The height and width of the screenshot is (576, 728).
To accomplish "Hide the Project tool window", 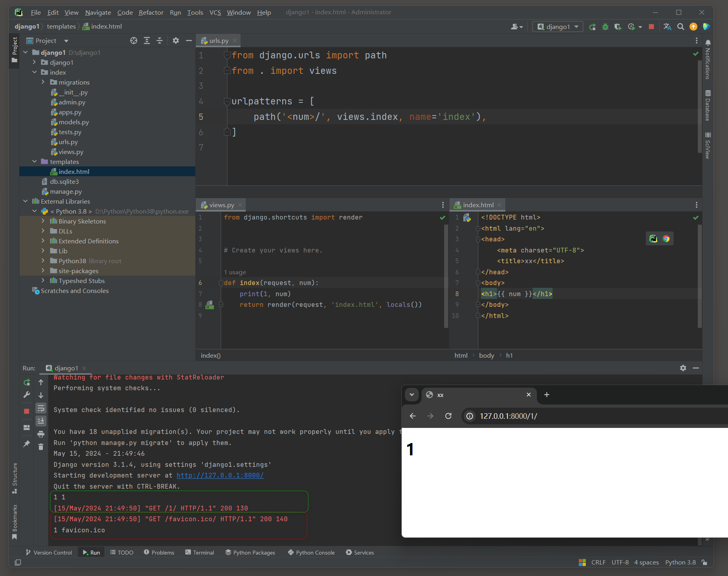I will point(189,40).
